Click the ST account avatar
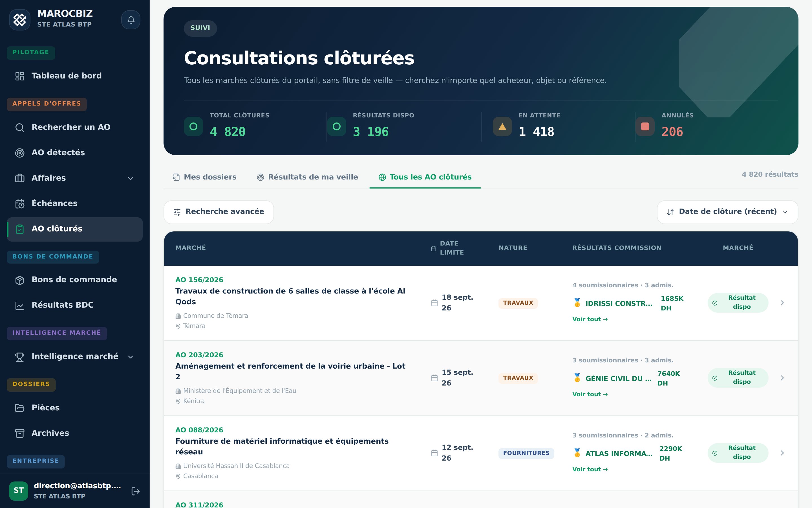 pos(18,491)
